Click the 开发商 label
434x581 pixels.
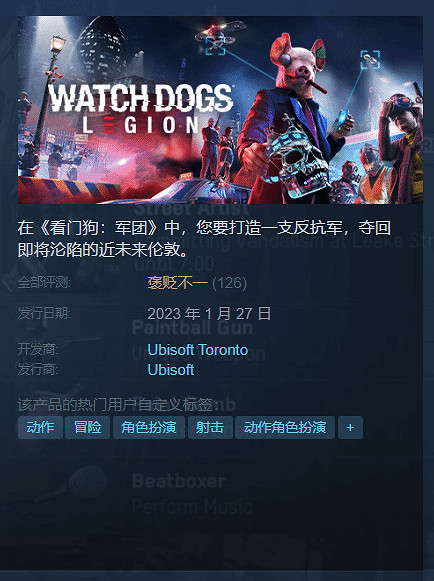(37, 349)
